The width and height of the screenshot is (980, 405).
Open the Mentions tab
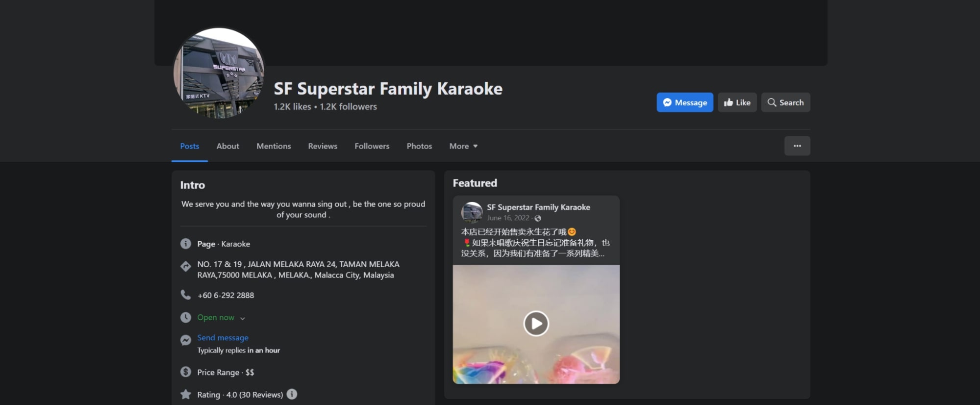tap(274, 146)
